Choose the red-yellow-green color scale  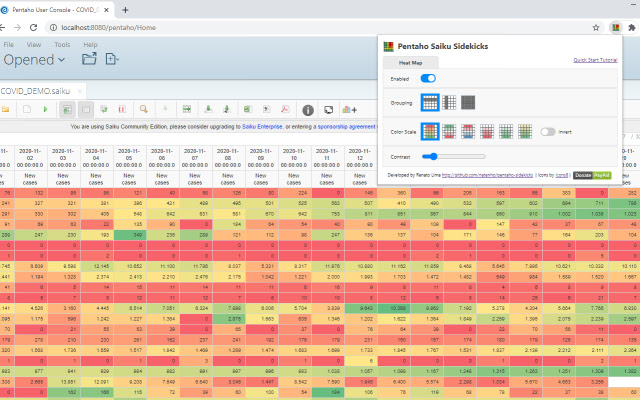point(430,131)
